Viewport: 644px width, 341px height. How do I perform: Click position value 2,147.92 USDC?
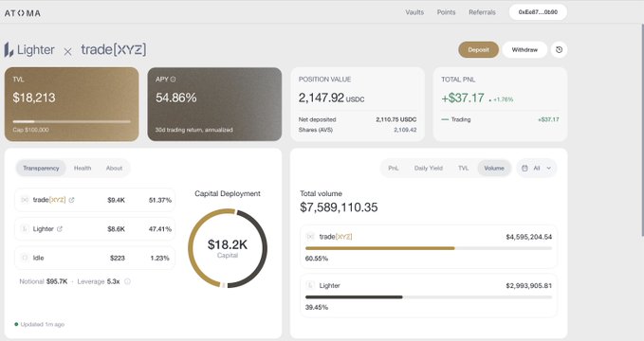pyautogui.click(x=331, y=98)
